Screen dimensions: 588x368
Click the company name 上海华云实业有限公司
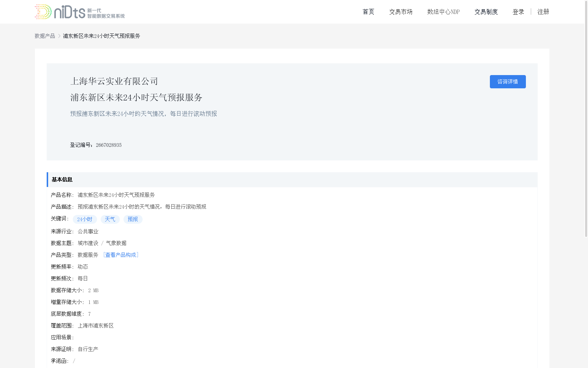[x=114, y=81]
